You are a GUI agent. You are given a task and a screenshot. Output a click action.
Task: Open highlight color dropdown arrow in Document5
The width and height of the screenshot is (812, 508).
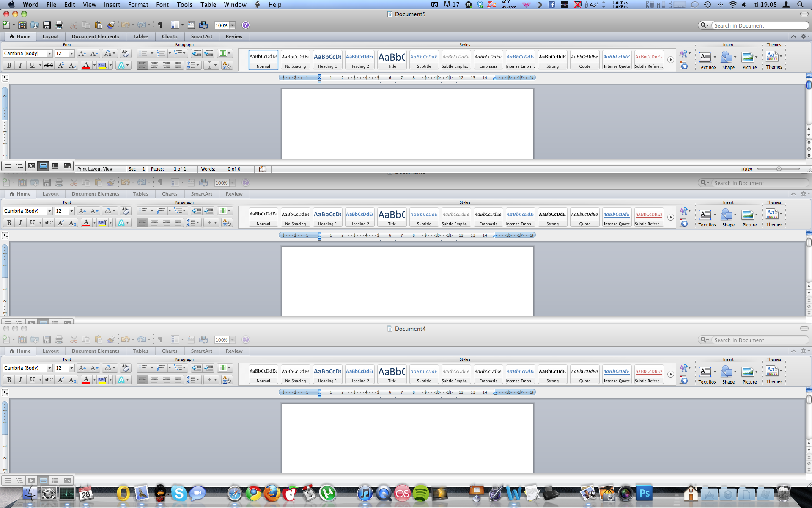(110, 65)
